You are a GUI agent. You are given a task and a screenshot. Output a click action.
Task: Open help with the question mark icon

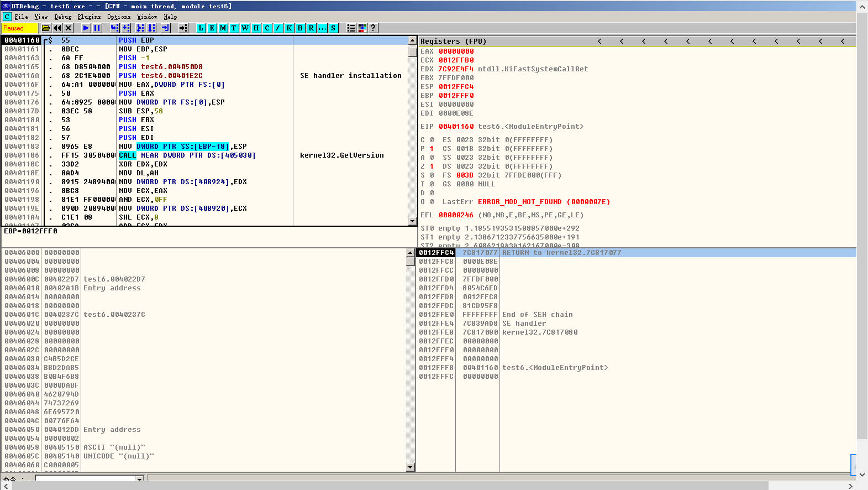373,28
